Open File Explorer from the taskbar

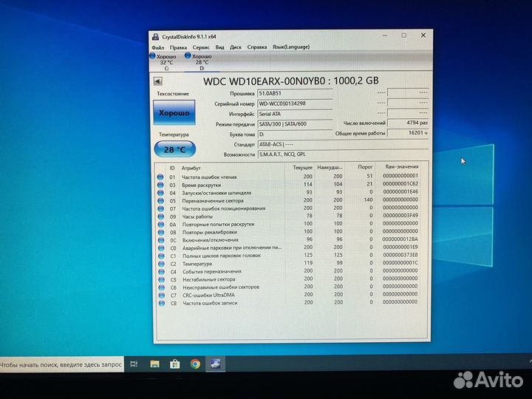154,364
